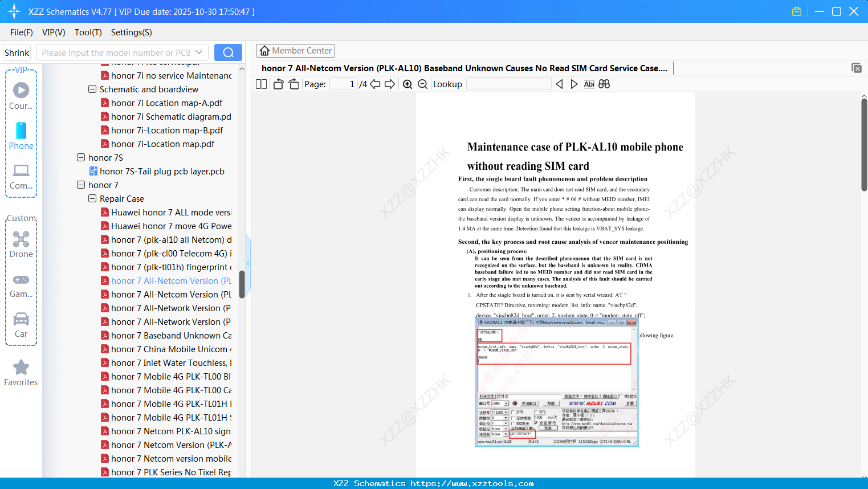Open honor 7 PLK Series No Tixel case
Screen dimensions: 868x489
click(166, 472)
